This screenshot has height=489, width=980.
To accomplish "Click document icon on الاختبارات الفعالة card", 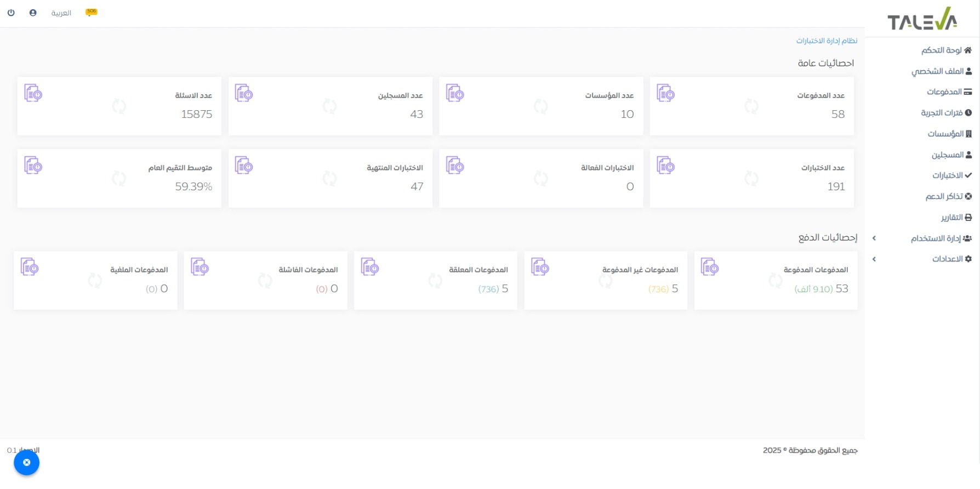I will coord(455,166).
